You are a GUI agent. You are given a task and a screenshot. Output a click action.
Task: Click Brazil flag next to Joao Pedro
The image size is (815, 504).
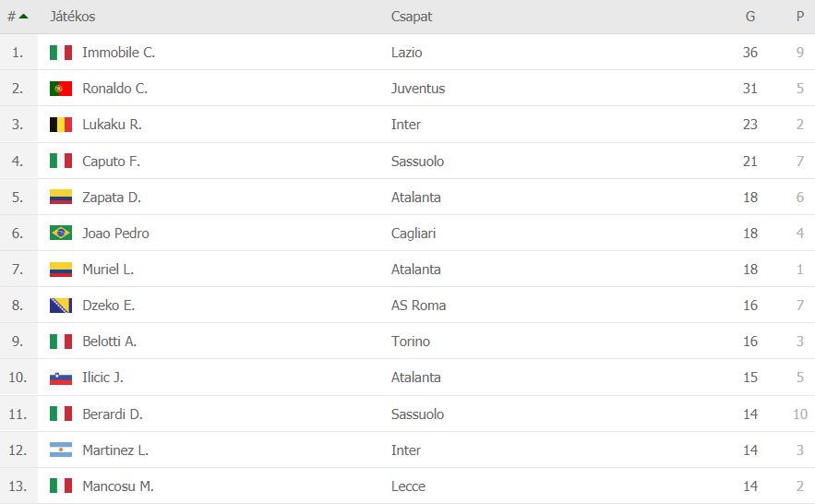coord(61,233)
